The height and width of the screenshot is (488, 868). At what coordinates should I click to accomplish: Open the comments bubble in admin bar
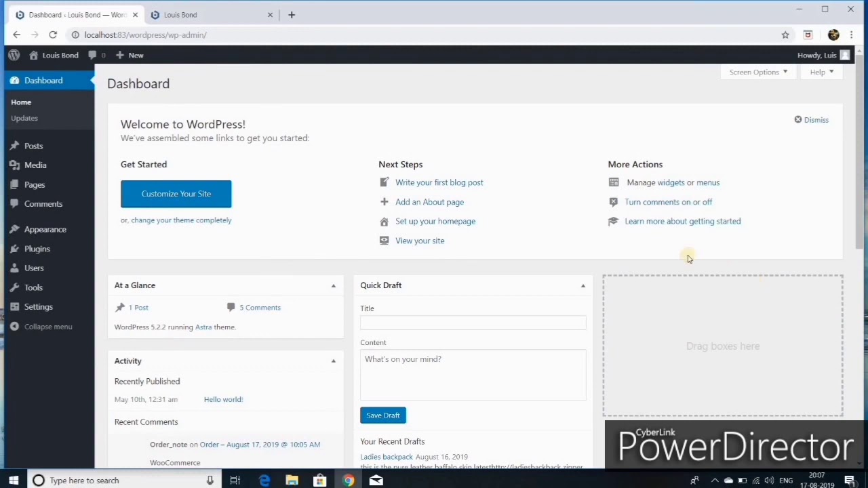coord(92,55)
